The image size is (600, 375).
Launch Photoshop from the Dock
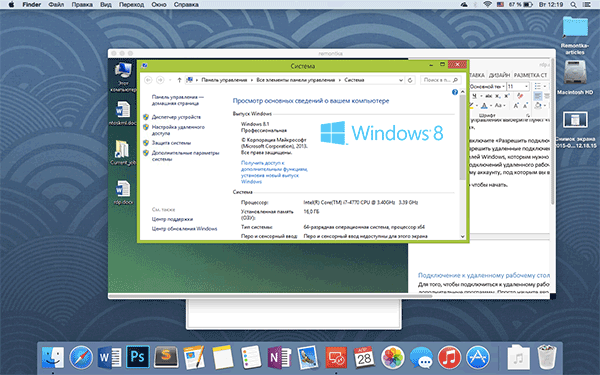pos(138,357)
